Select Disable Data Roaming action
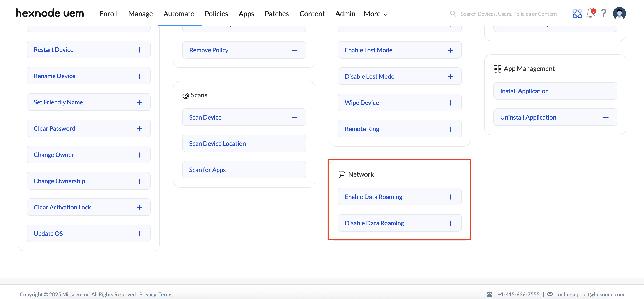Screen dimensions: 644x299 374,223
